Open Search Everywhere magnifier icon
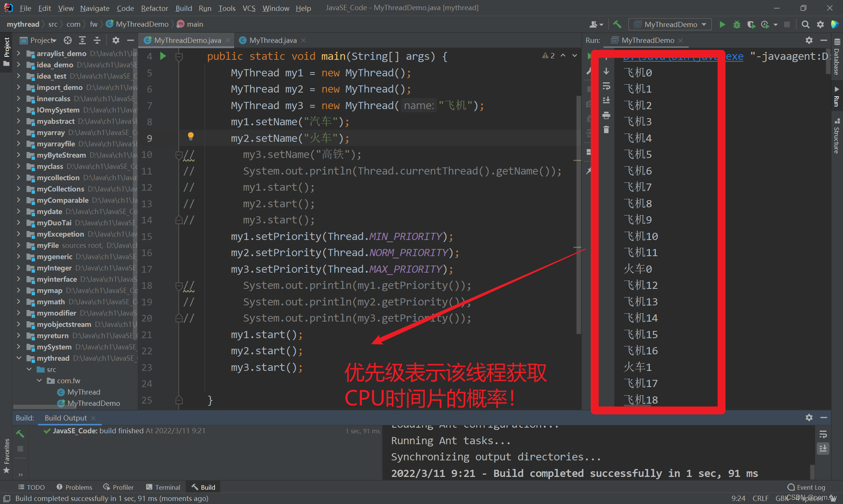The width and height of the screenshot is (843, 504). tap(805, 24)
